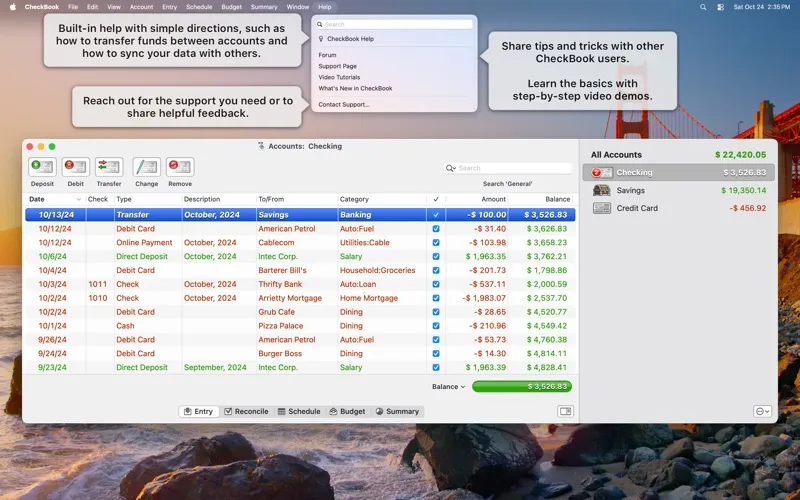This screenshot has width=800, height=500.
Task: Switch to the Summary tab at the bottom
Action: 397,411
